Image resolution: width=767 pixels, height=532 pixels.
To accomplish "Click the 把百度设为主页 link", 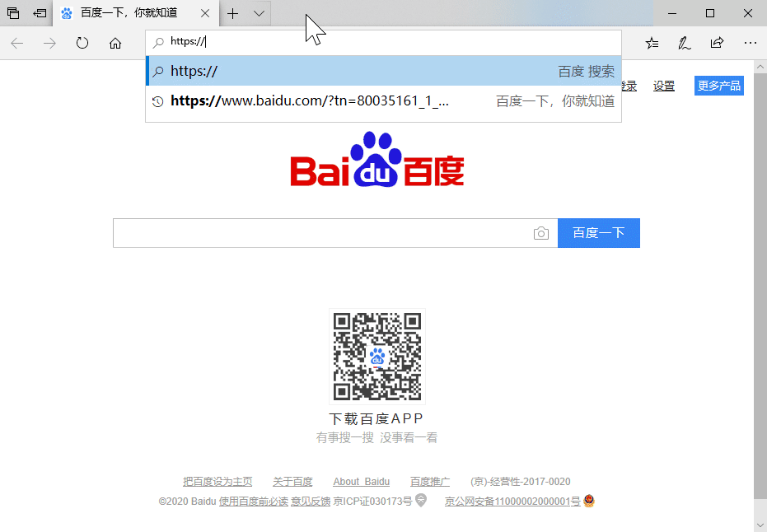I will (217, 482).
